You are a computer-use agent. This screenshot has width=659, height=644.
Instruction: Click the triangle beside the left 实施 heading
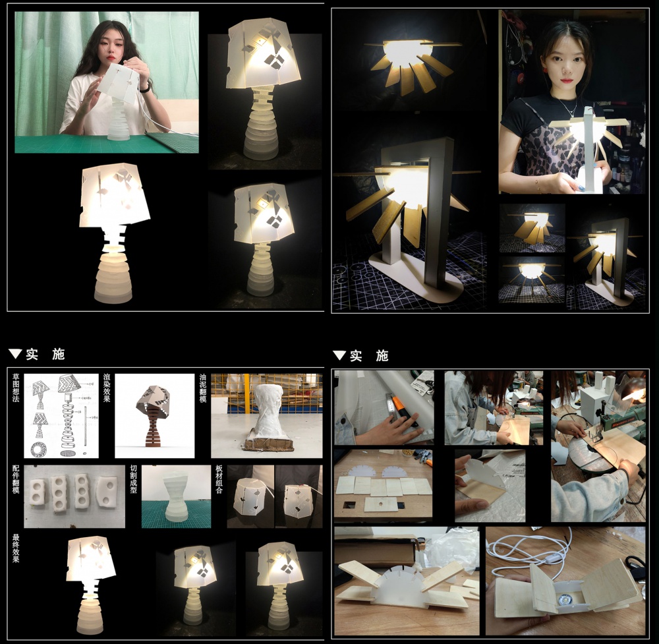point(15,355)
